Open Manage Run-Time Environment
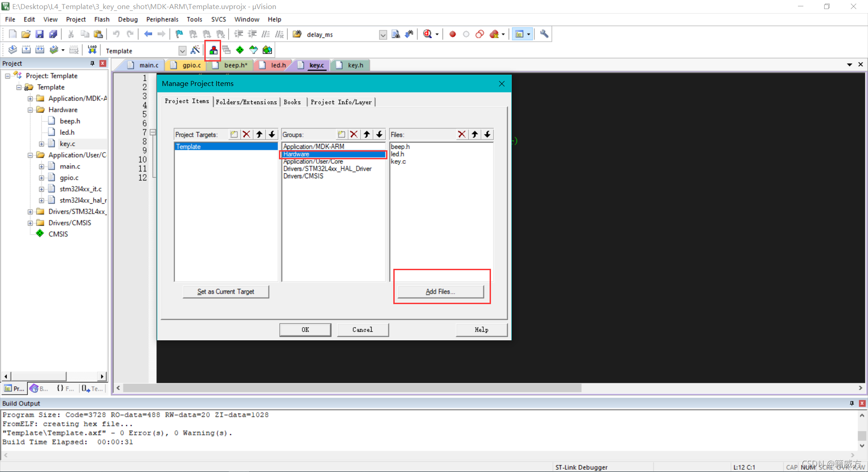Viewport: 868px width, 472px height. [x=240, y=50]
